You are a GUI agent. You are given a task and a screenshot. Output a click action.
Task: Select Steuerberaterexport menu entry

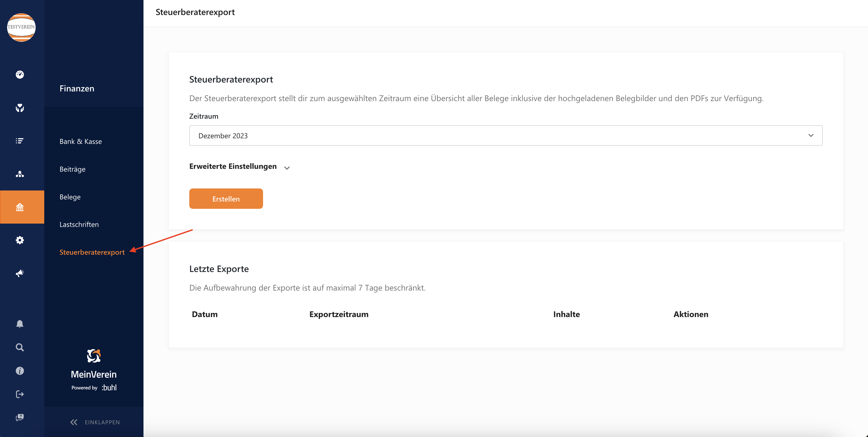92,252
